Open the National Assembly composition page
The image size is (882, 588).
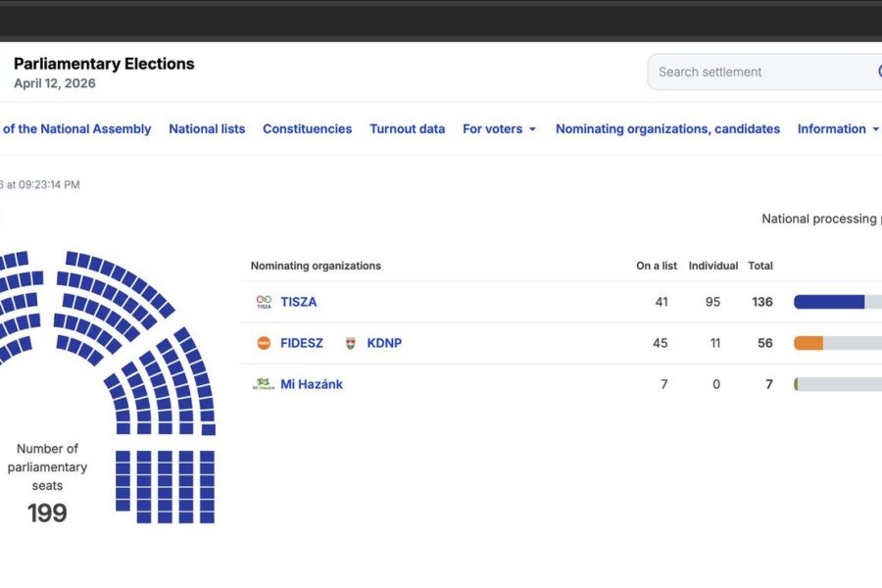[x=75, y=128]
